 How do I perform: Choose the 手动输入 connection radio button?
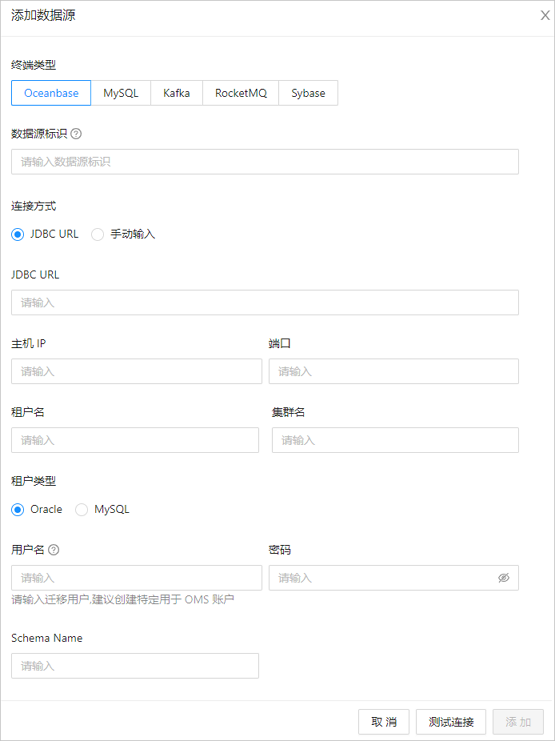[x=97, y=234]
